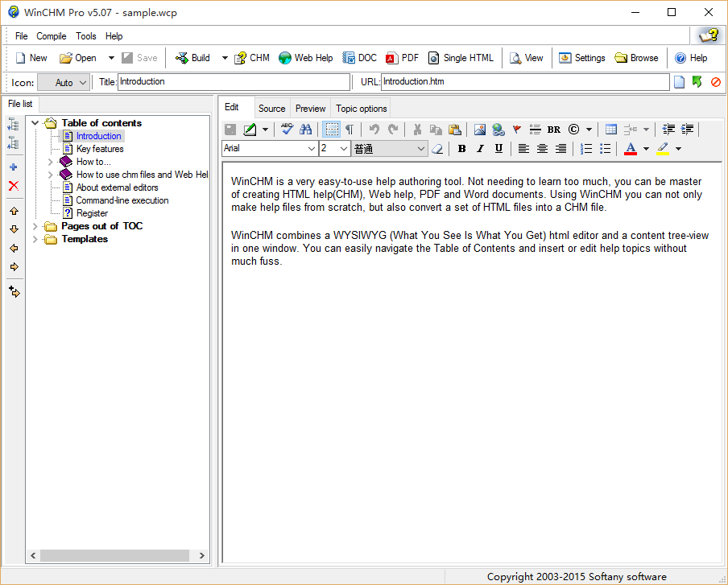Clear formatting with the eraser icon
728x585 pixels.
click(x=437, y=148)
